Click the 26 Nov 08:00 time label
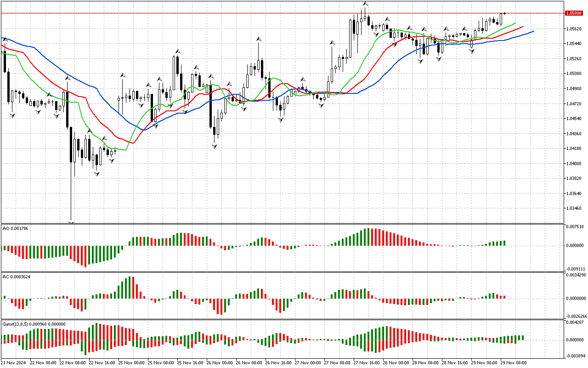This screenshot has height=368, width=588. tap(248, 362)
